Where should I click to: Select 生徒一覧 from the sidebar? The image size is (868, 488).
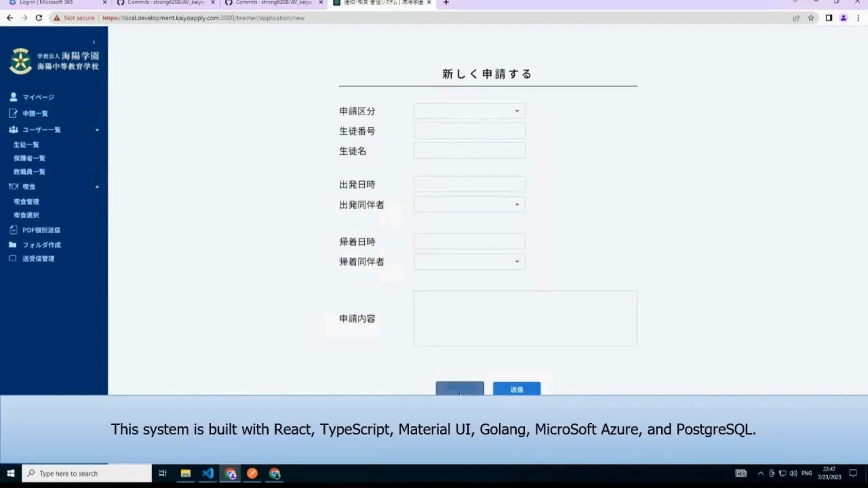click(26, 145)
